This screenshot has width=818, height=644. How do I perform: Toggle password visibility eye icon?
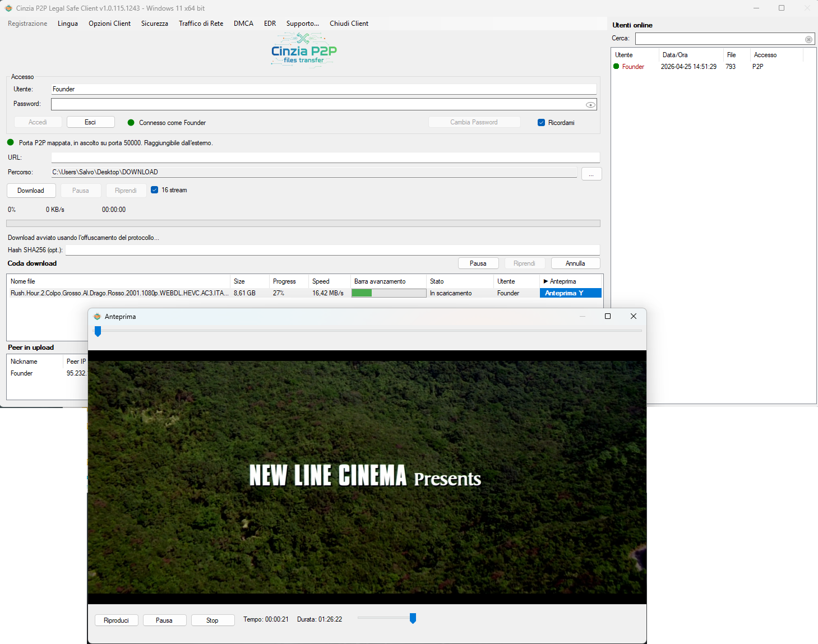click(x=590, y=105)
